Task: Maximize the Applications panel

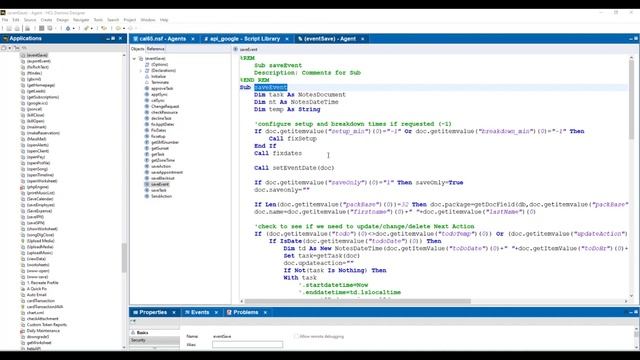Action: click(x=113, y=38)
